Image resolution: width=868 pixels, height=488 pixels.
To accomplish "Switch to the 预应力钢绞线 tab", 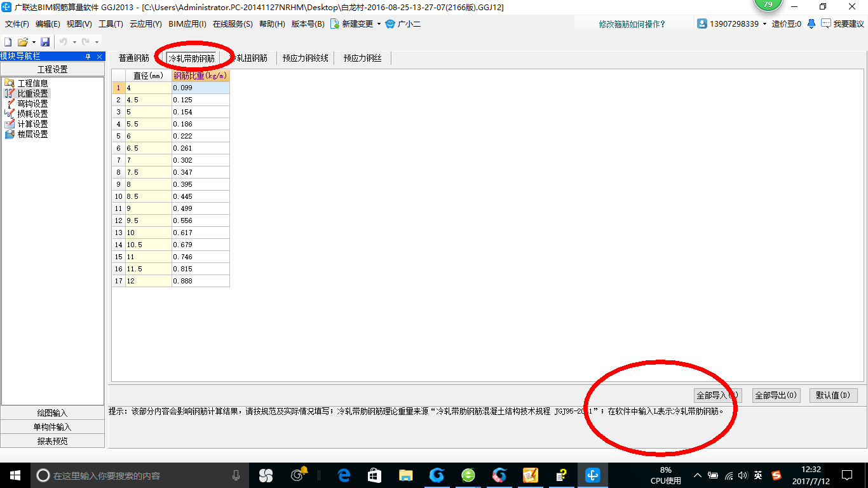I will click(x=306, y=58).
